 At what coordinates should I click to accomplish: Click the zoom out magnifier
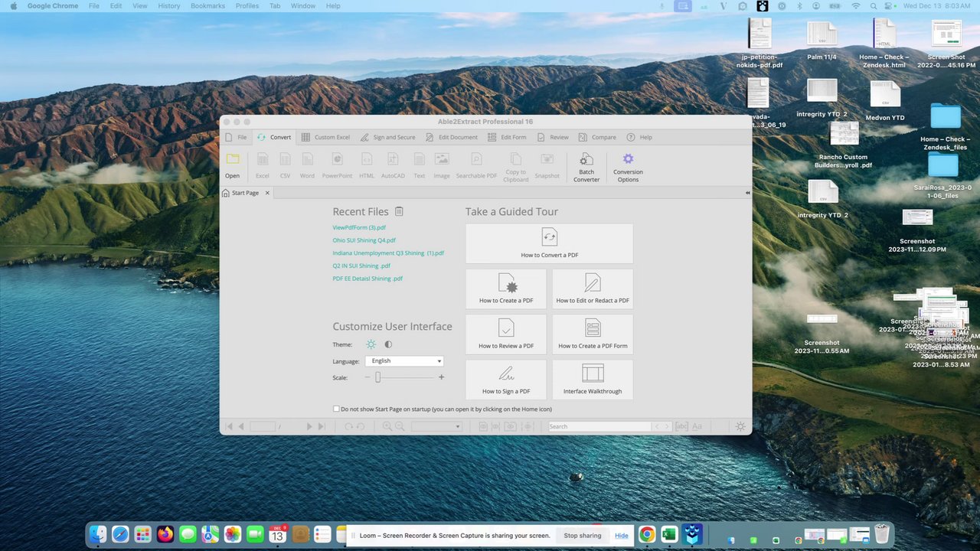tap(400, 426)
